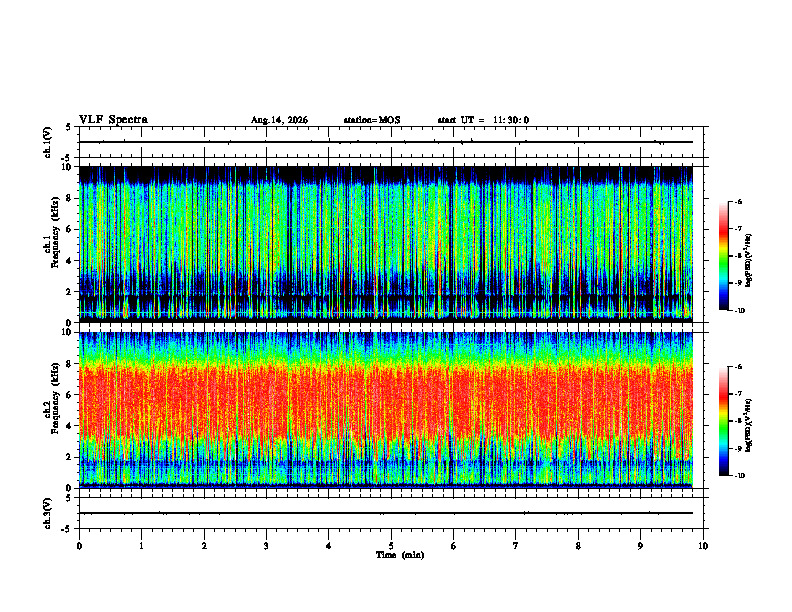
Task: Click the '-6' label on ch.1 color scale
Action: coord(738,201)
